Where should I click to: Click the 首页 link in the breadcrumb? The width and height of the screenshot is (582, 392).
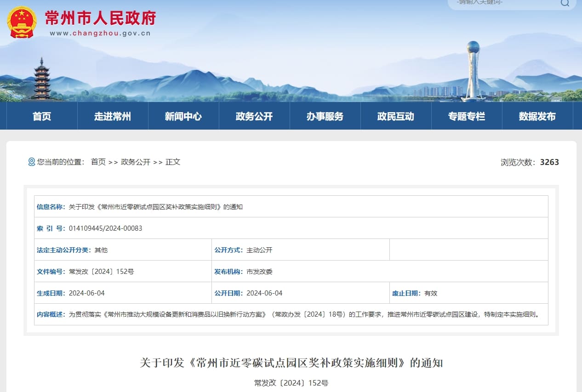point(98,162)
